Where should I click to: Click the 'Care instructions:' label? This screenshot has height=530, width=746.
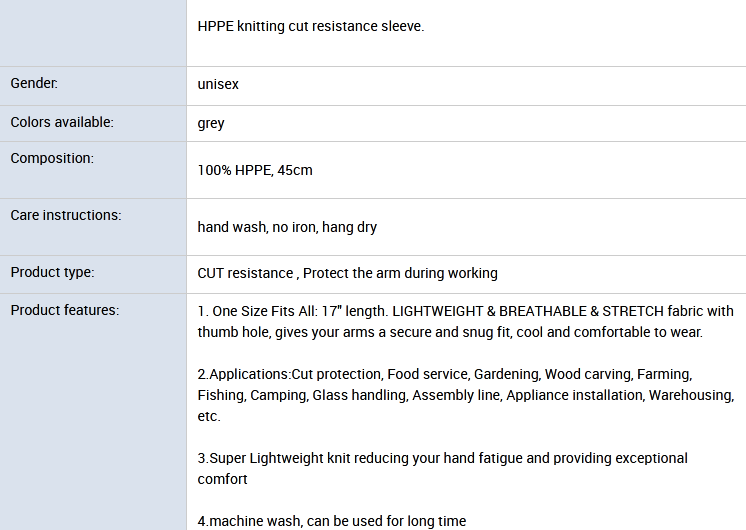pyautogui.click(x=66, y=215)
